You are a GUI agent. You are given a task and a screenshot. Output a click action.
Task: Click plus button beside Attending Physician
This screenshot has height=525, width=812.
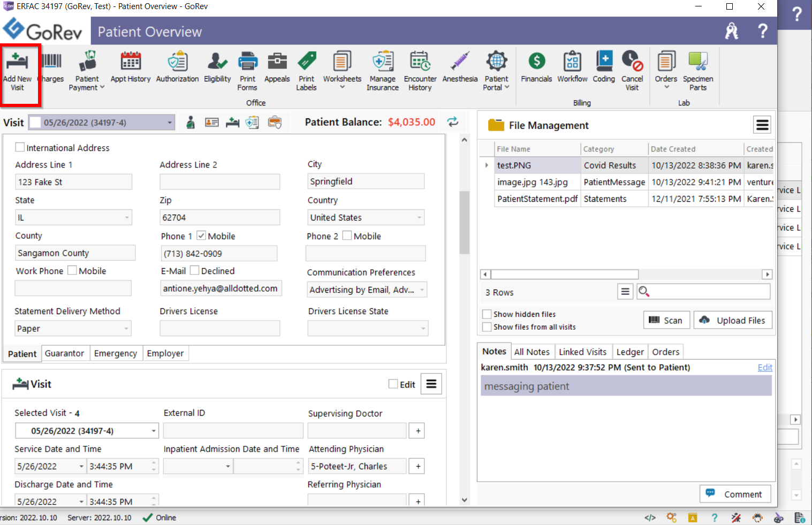click(418, 466)
